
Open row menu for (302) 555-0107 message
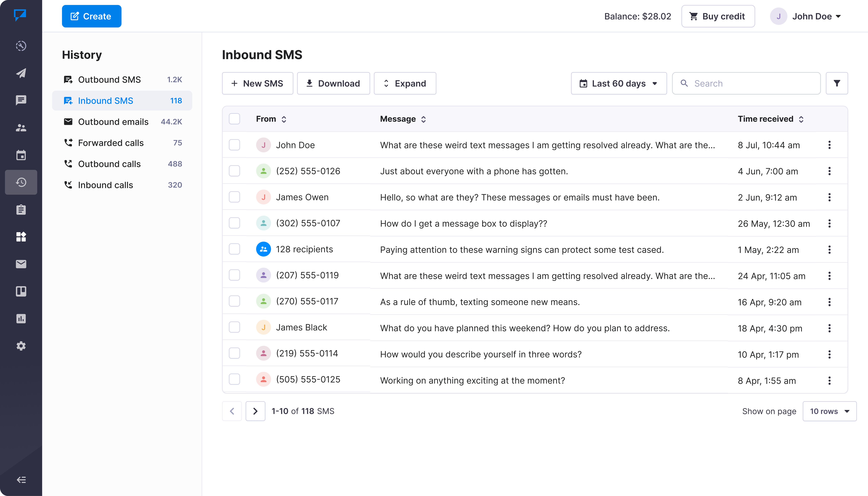click(830, 223)
